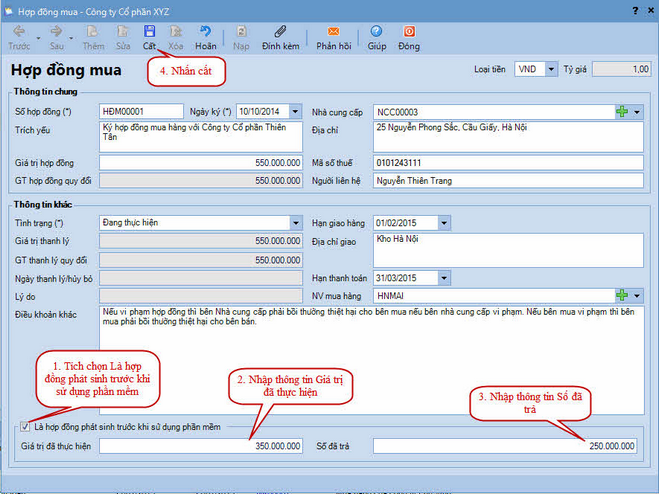659x494 pixels.
Task: Uncheck Là hợp đồng phát sinh trước checkbox
Action: (25, 427)
